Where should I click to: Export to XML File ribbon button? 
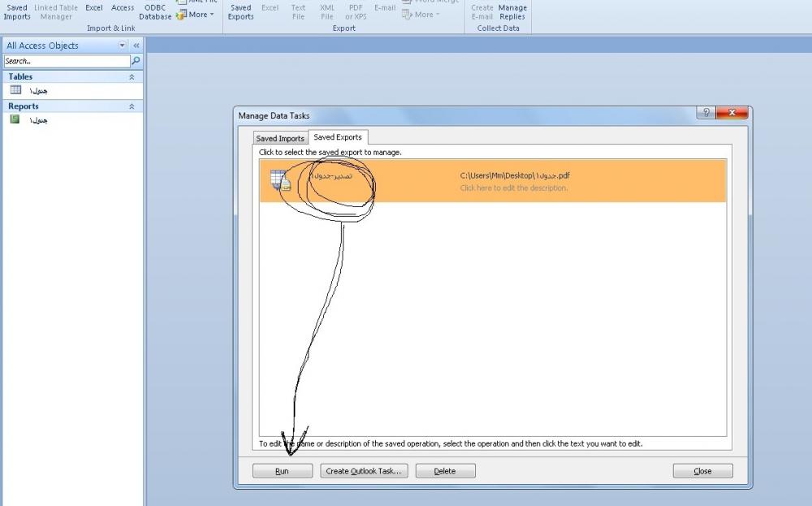(x=326, y=11)
